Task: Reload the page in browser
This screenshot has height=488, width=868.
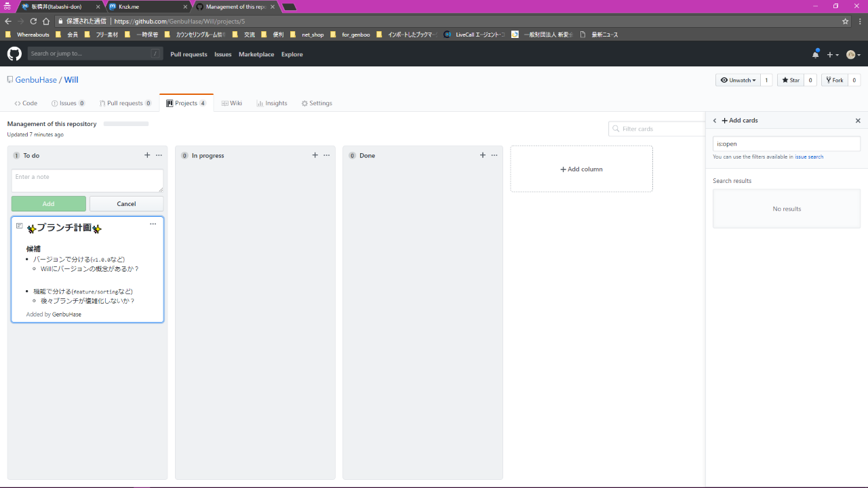Action: [33, 21]
